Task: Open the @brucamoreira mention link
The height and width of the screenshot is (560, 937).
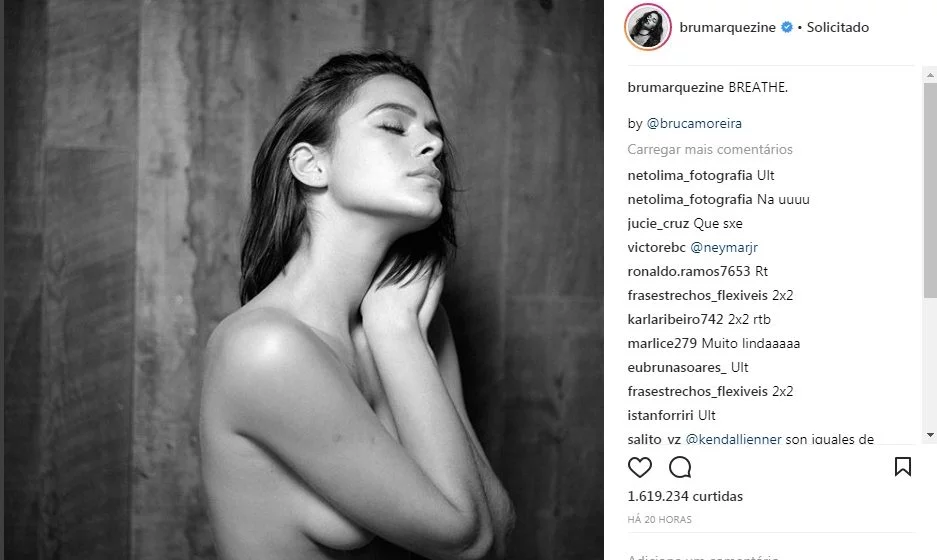Action: pyautogui.click(x=694, y=123)
